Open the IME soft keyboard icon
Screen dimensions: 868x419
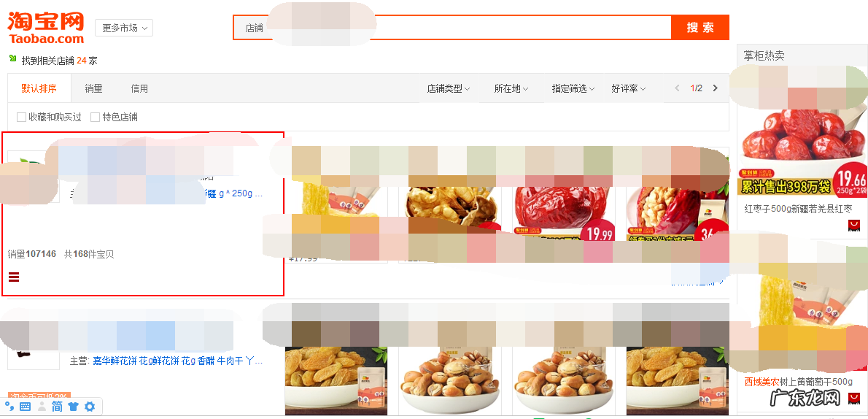(25, 407)
